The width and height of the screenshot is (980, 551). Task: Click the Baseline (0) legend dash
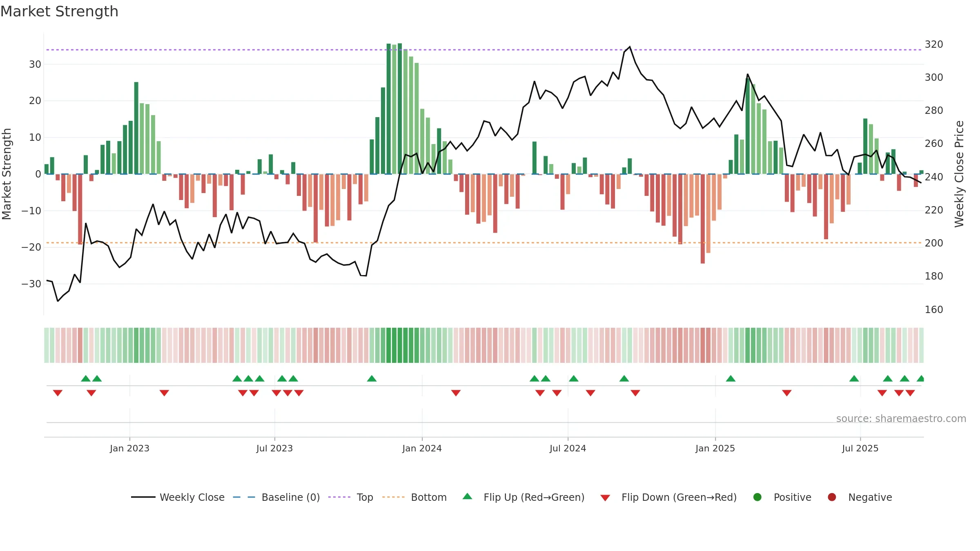[x=244, y=497]
